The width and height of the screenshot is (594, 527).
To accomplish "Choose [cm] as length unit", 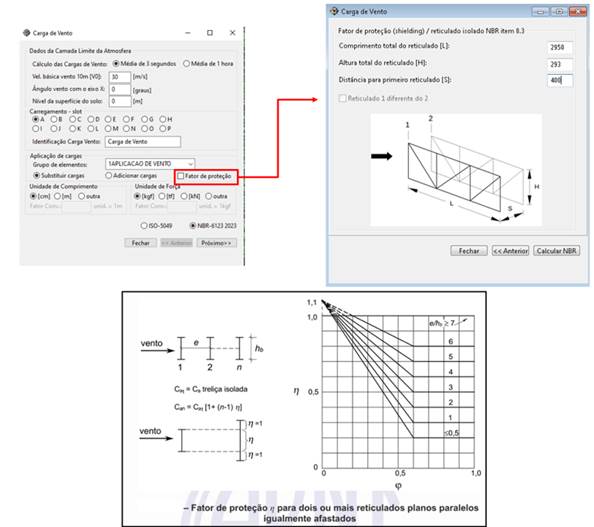I will (40, 196).
